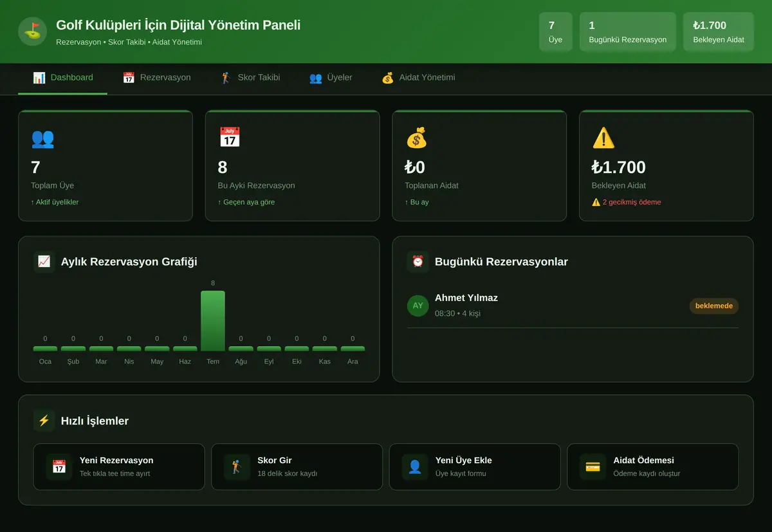772x532 pixels.
Task: Click the Ödeme kaydı oluştur description
Action: [647, 473]
